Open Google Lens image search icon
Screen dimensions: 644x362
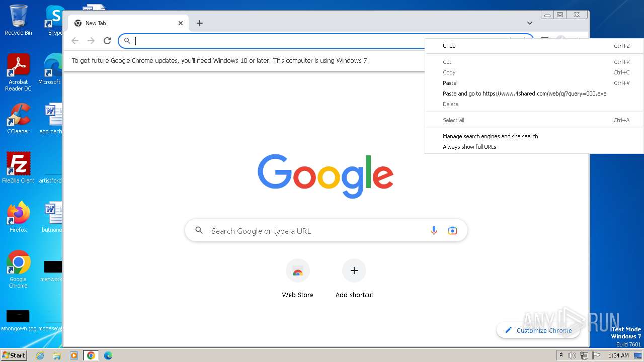(452, 231)
